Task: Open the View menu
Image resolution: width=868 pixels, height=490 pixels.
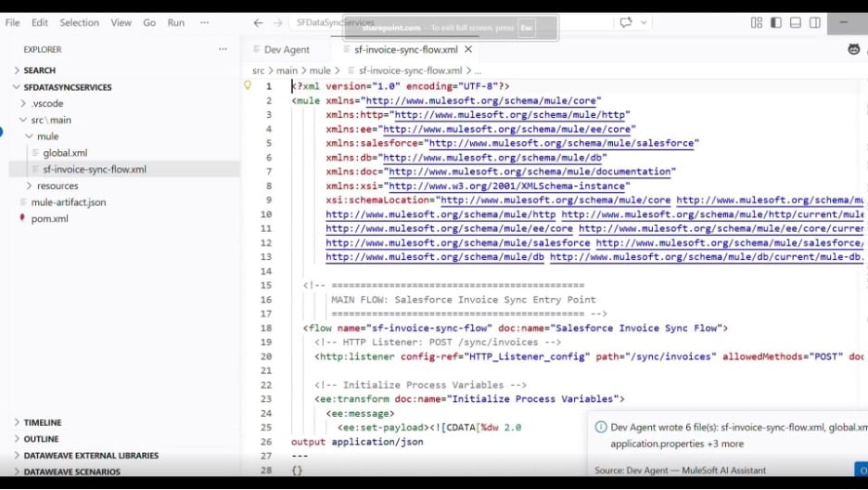Action: [121, 22]
